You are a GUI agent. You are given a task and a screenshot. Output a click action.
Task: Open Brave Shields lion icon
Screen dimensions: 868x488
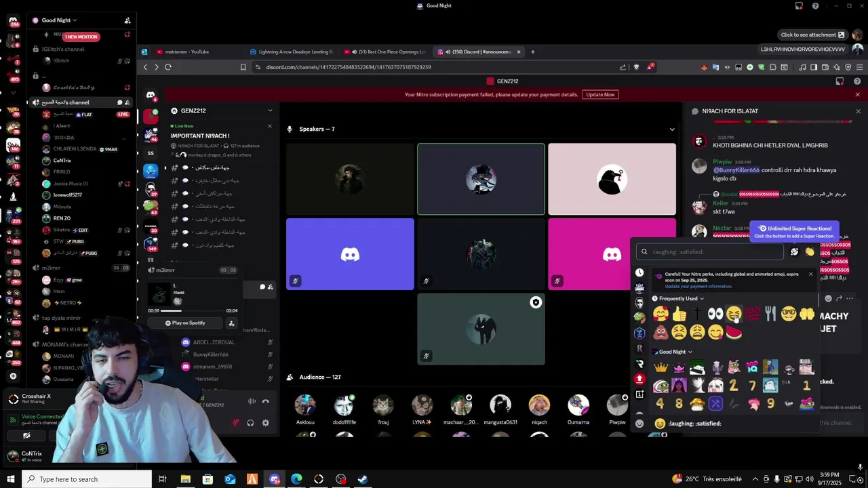tap(636, 67)
